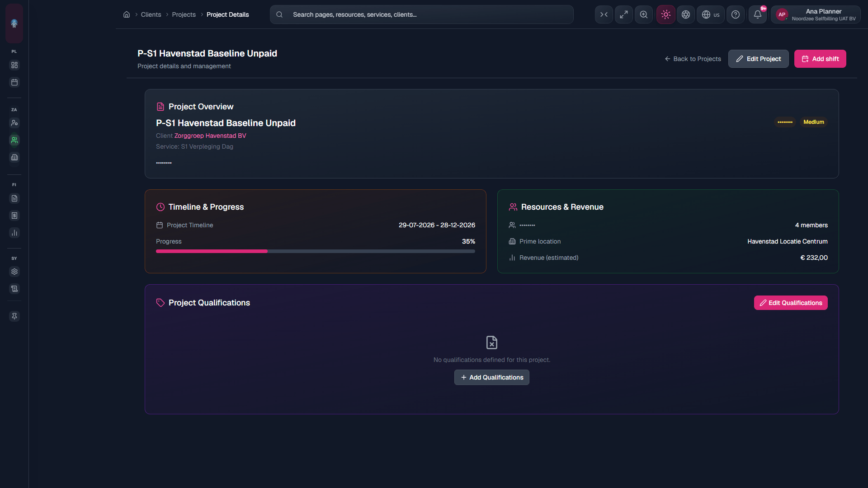
Task: Click the Medium priority badge
Action: coord(814,122)
